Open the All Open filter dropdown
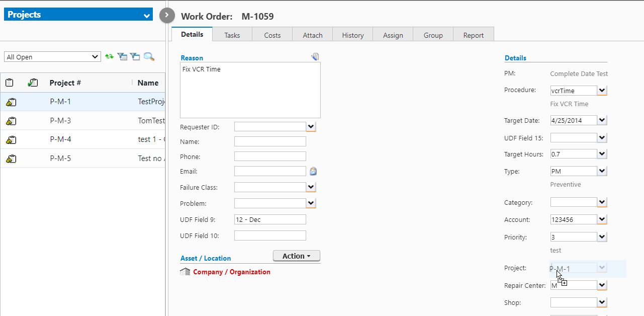 click(53, 57)
